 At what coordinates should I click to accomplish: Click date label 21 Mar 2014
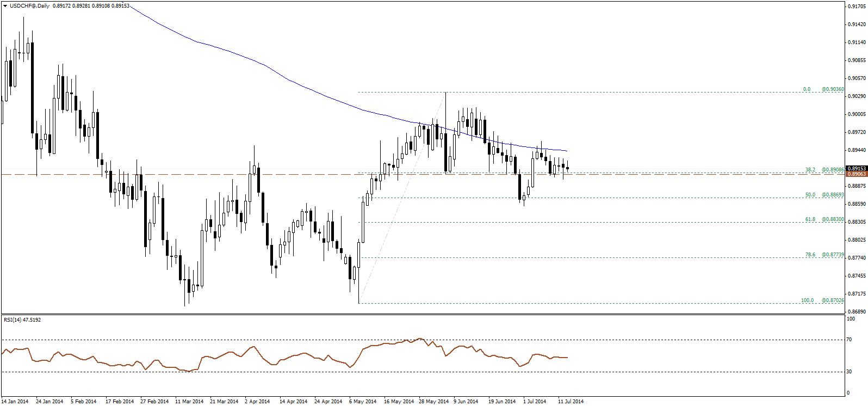[224, 402]
